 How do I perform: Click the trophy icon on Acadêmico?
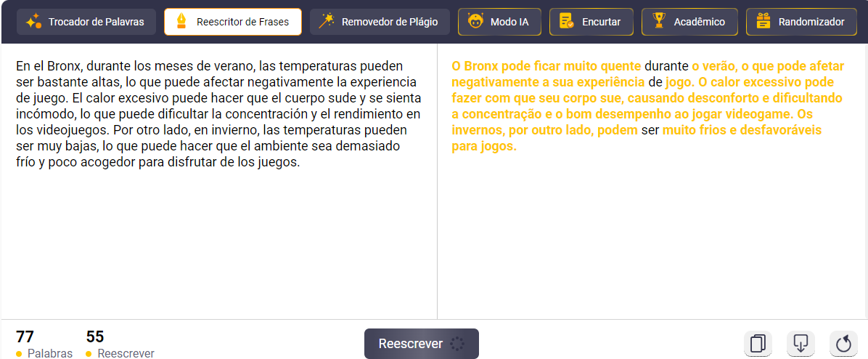pos(659,22)
